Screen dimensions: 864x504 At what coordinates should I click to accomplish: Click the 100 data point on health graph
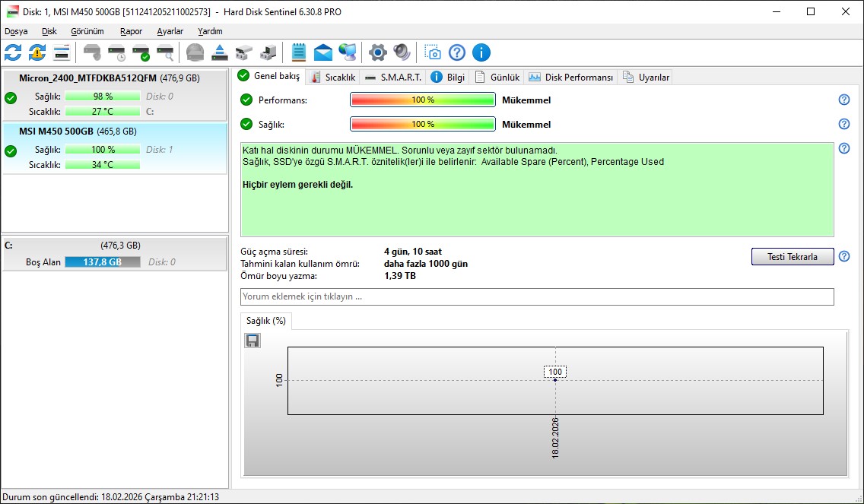[x=555, y=379]
